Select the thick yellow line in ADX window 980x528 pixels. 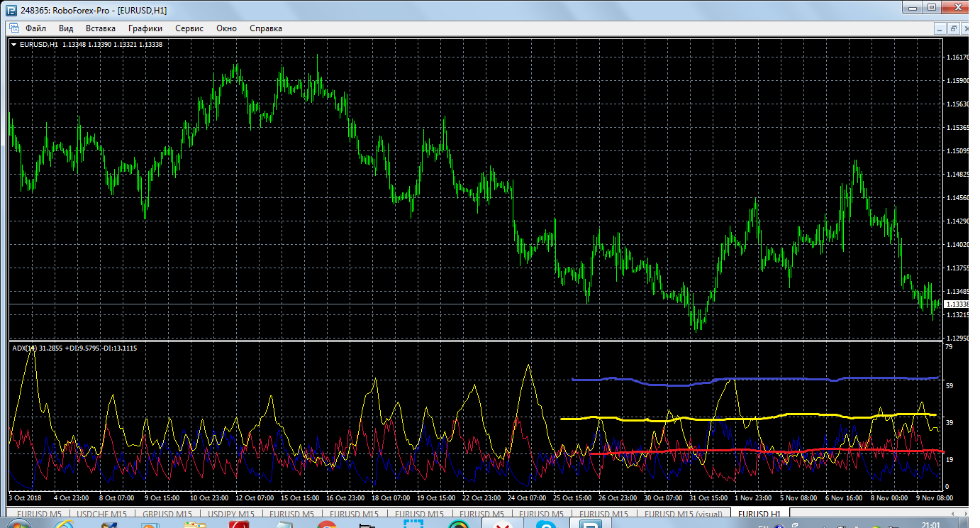(x=780, y=415)
